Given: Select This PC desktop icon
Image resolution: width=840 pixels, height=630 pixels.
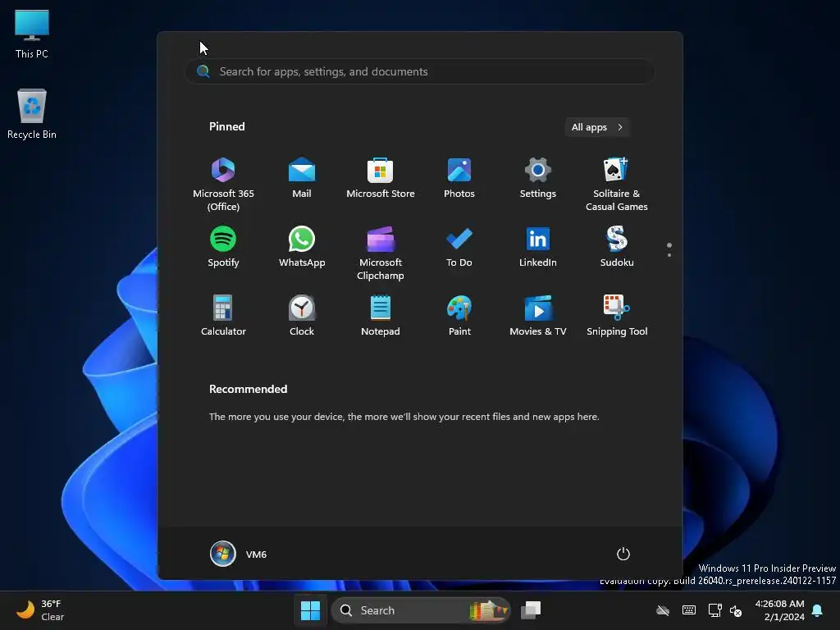Looking at the screenshot, I should [32, 34].
